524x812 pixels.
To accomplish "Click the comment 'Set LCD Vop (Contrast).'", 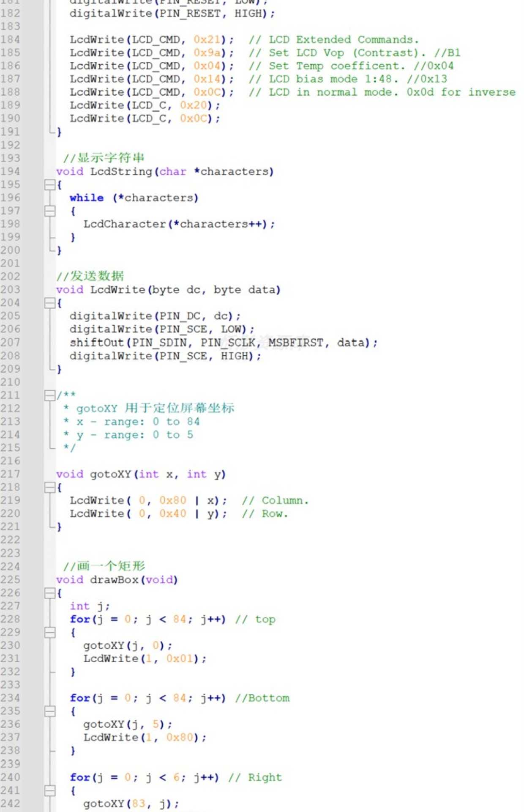I will 347,53.
